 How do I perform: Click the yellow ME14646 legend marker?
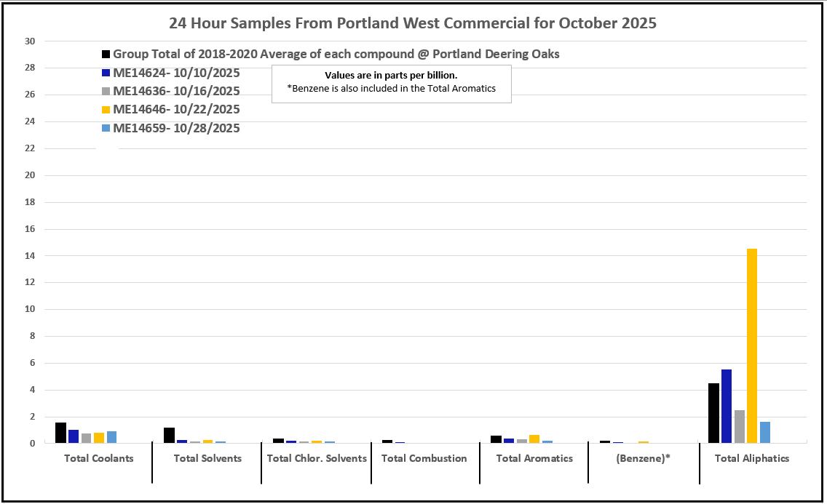[x=106, y=110]
